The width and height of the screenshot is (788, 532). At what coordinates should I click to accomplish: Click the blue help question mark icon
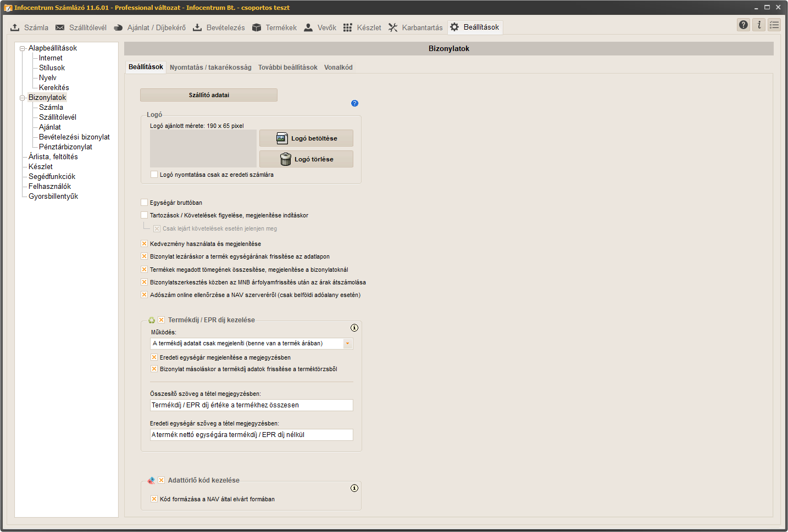(354, 103)
